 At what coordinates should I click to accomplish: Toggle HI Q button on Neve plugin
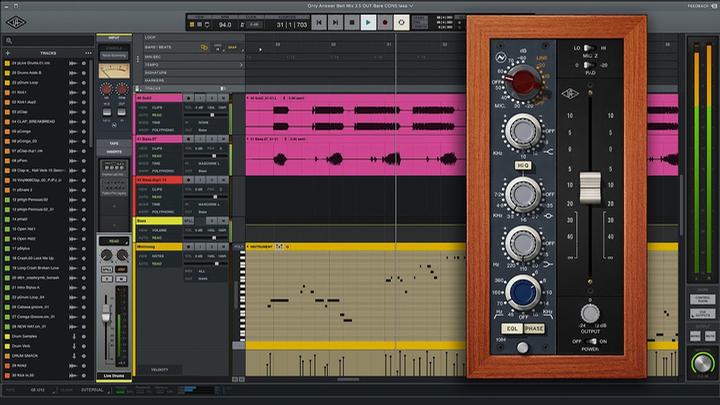click(523, 165)
